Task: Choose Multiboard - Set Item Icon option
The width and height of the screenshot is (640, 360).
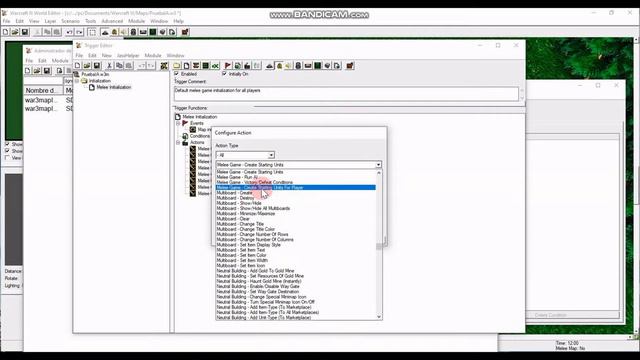Action: tap(296, 266)
